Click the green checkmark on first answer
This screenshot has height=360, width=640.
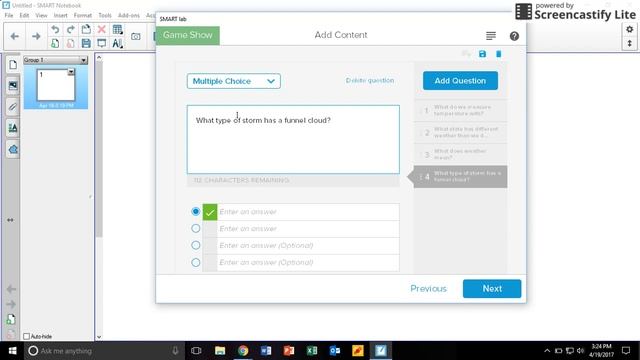210,212
